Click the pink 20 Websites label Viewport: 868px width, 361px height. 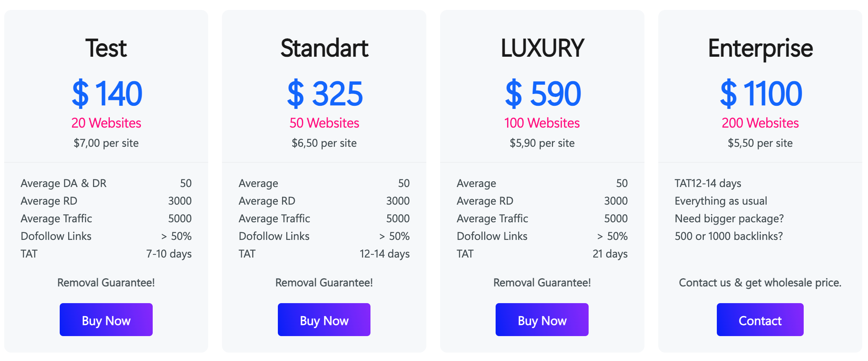106,123
